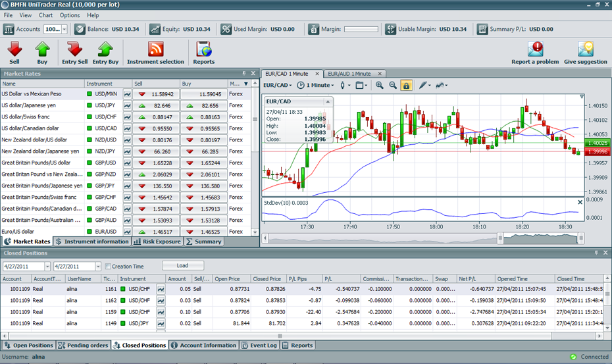Switch to Instrument information tab
This screenshot has height=364, width=612.
[x=92, y=242]
